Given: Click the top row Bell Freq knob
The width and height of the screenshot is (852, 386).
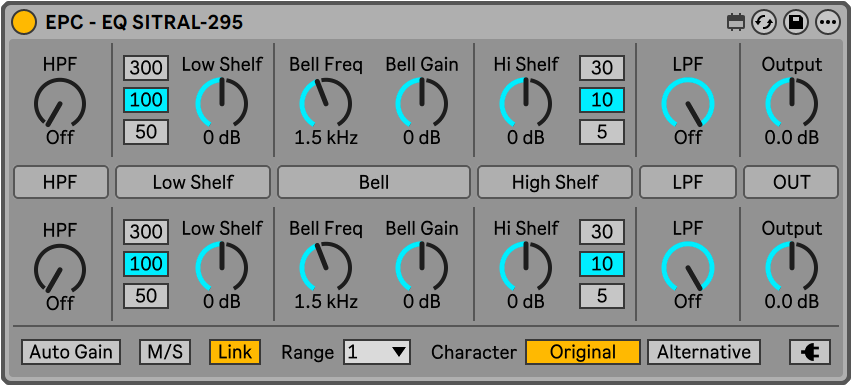Looking at the screenshot, I should click(x=326, y=103).
